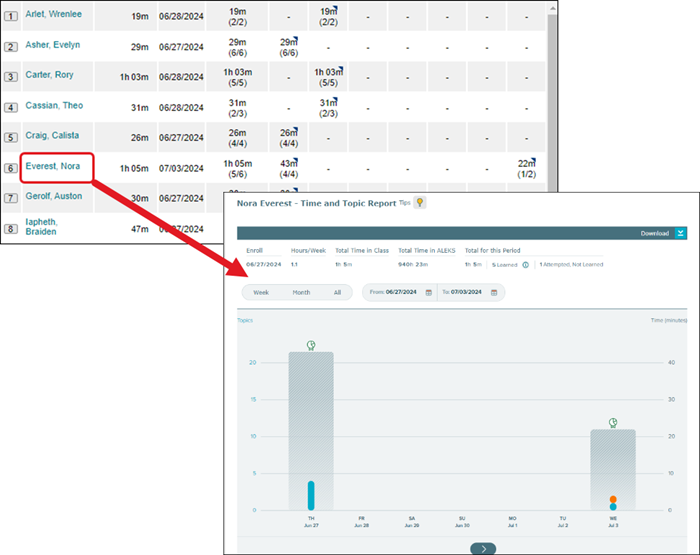
Task: Click the clock icon above Jun 27 bar
Action: pyautogui.click(x=311, y=346)
